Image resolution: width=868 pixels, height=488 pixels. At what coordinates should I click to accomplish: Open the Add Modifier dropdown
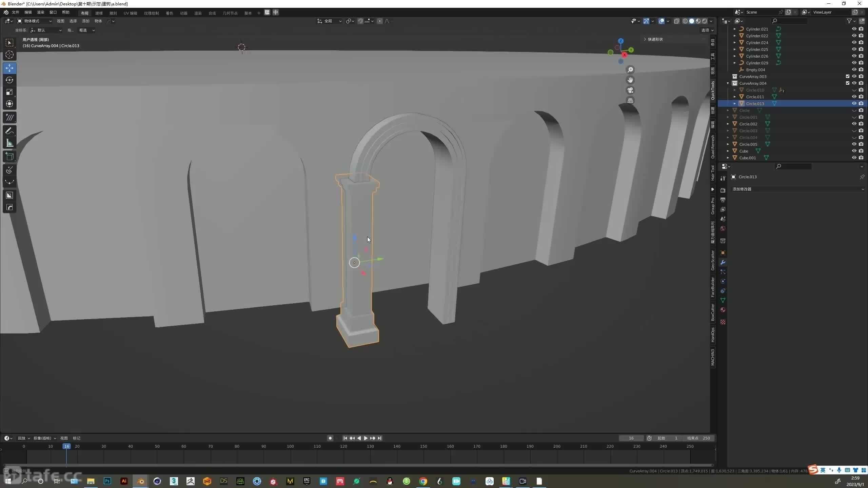coord(798,189)
